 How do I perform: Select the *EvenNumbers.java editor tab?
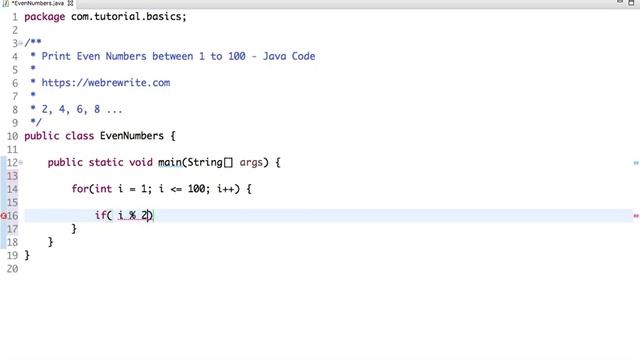38,3
